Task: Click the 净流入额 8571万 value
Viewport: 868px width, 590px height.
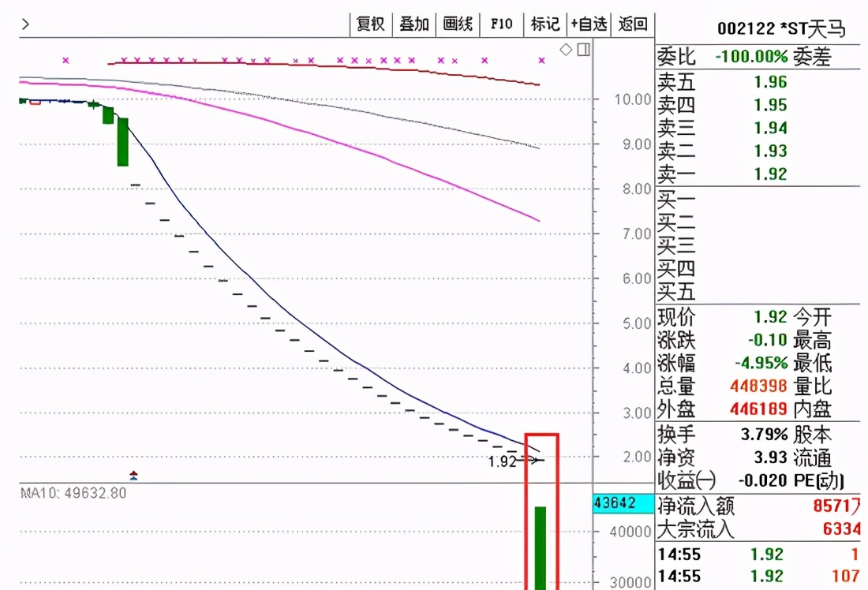Action: click(x=837, y=506)
